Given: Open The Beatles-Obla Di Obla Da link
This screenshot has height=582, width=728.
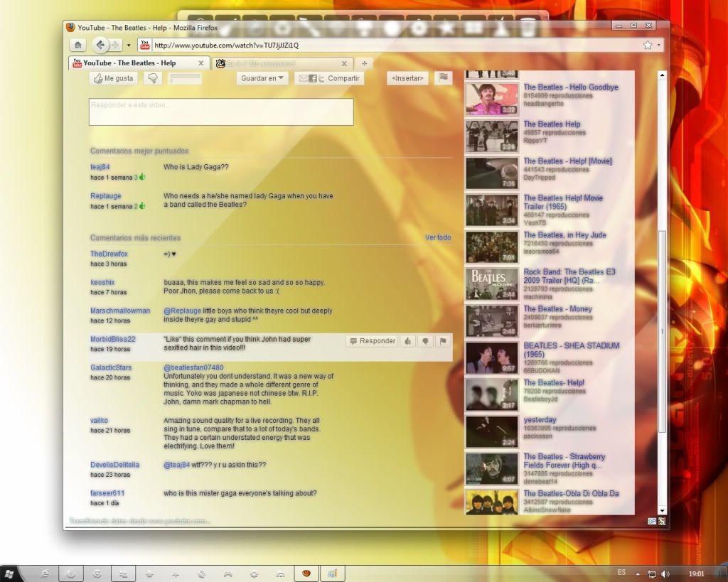Looking at the screenshot, I should point(571,493).
